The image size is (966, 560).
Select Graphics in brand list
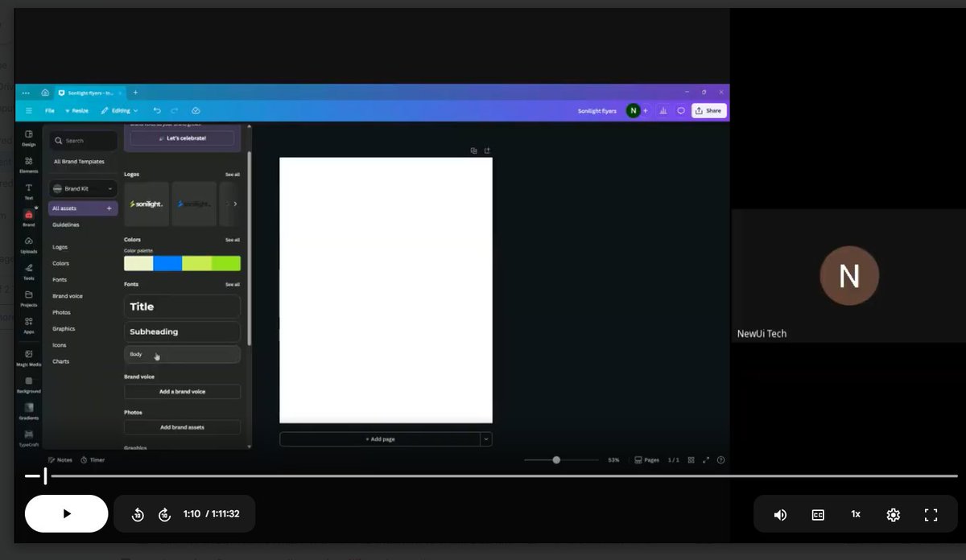(64, 328)
